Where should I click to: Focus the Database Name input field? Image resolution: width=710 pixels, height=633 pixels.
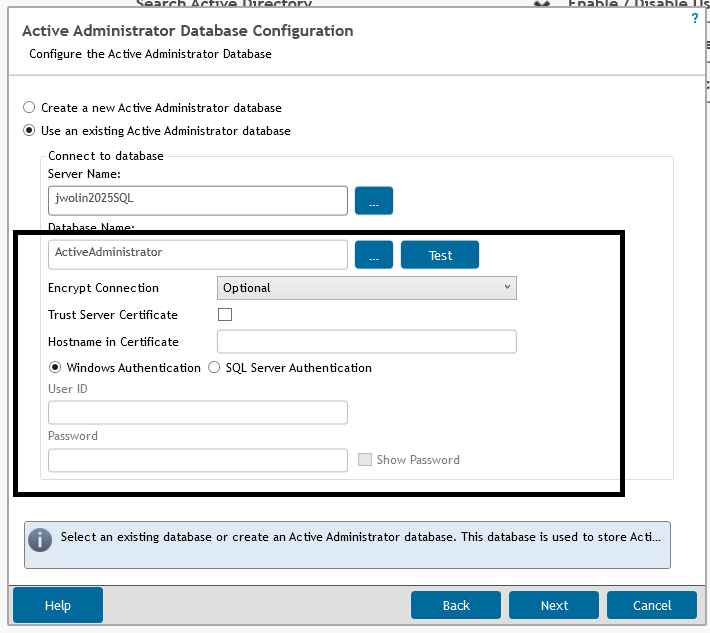tap(198, 254)
